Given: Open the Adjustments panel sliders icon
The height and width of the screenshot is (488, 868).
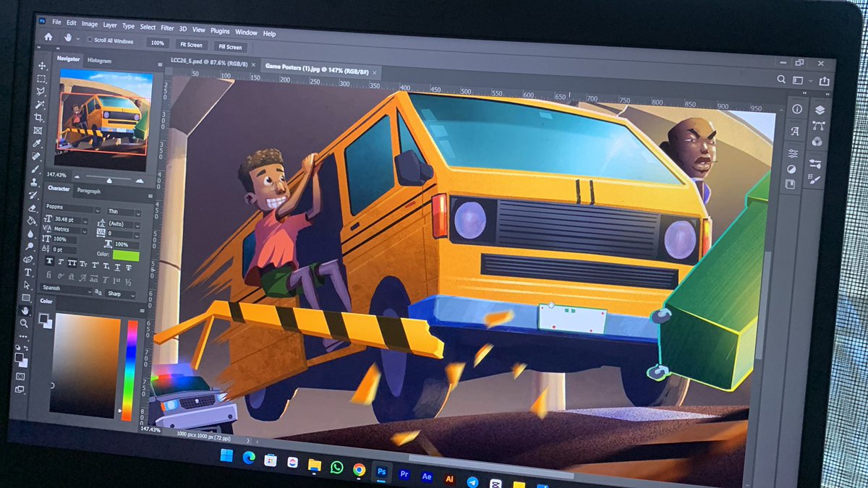Looking at the screenshot, I should coord(793,153).
